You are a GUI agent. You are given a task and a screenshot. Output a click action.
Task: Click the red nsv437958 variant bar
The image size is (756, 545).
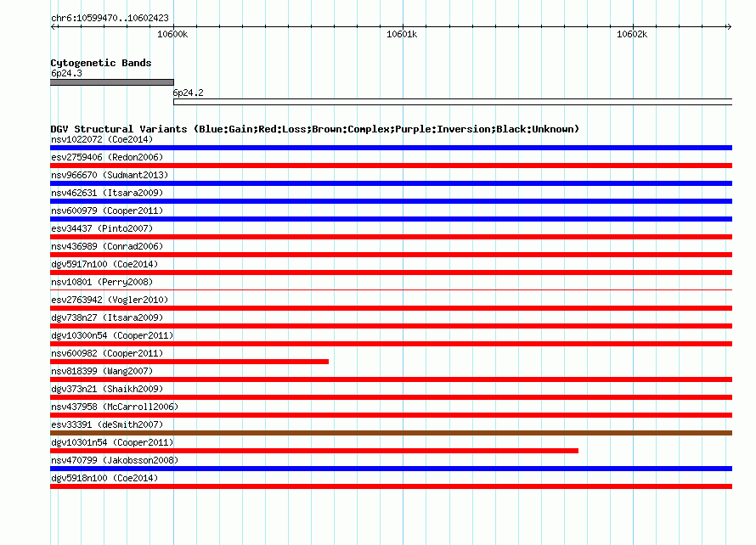point(391,415)
